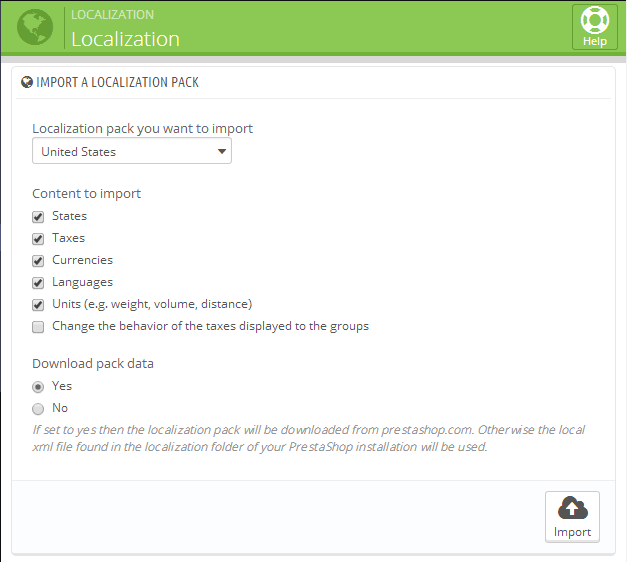Viewport: 627px width, 562px height.
Task: Open the United States localization pack dropdown
Action: pyautogui.click(x=132, y=151)
